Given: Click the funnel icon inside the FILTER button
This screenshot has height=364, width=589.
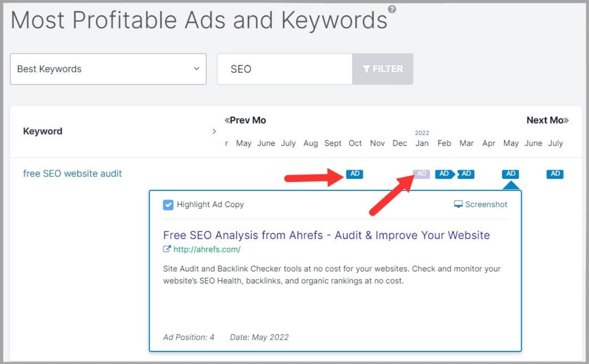Looking at the screenshot, I should pos(367,68).
